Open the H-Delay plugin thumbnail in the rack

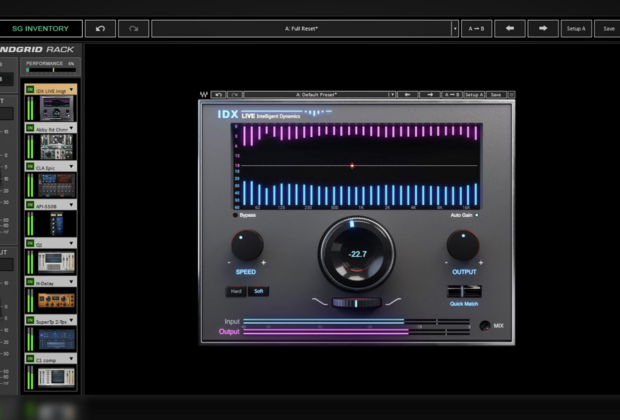click(x=56, y=299)
